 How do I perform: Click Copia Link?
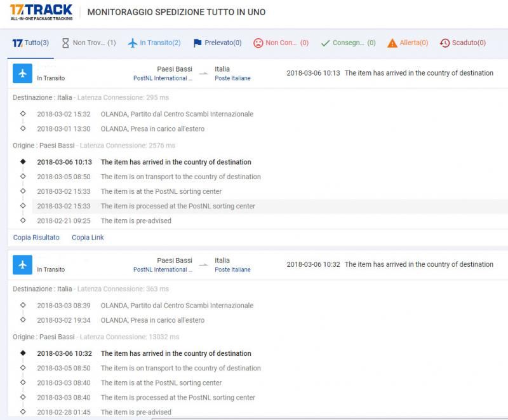coord(88,238)
